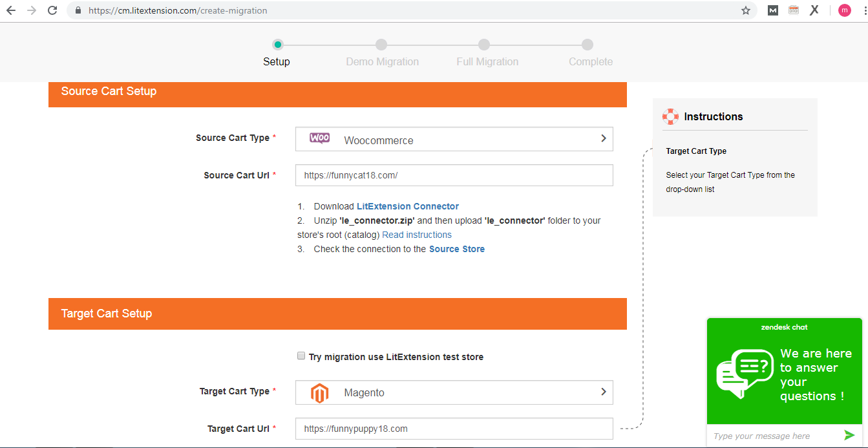The height and width of the screenshot is (448, 868).
Task: Click the life-buoy icon beside Instructions
Action: (x=670, y=116)
